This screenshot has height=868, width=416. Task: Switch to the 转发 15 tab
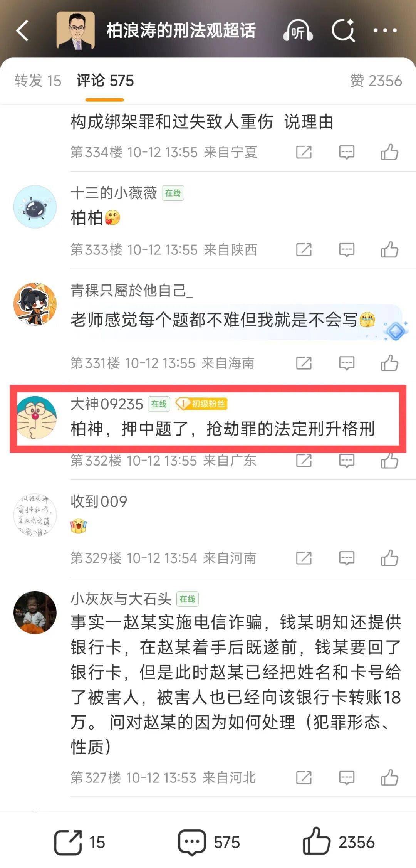(38, 81)
